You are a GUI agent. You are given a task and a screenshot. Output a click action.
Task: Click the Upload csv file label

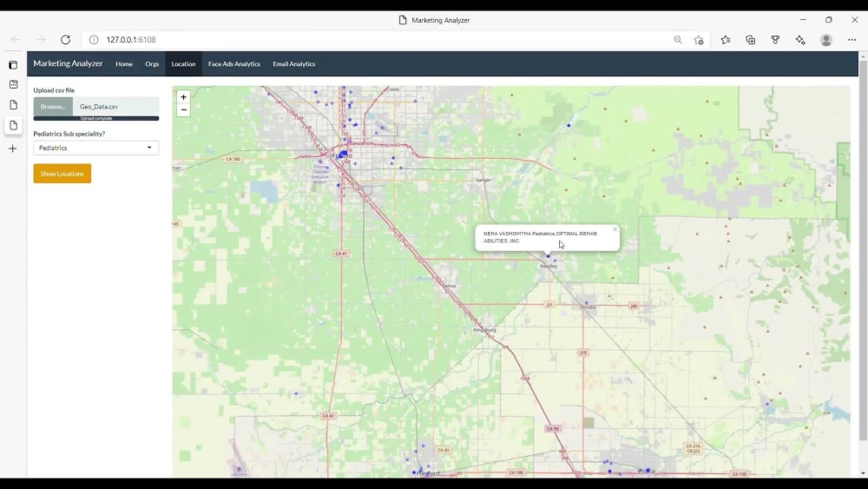click(54, 90)
